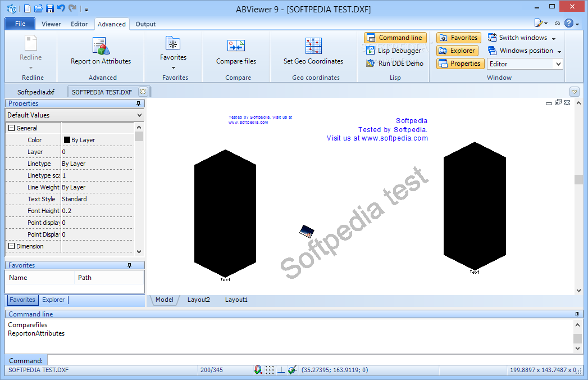Pin the Command line panel
The height and width of the screenshot is (380, 588).
[577, 314]
